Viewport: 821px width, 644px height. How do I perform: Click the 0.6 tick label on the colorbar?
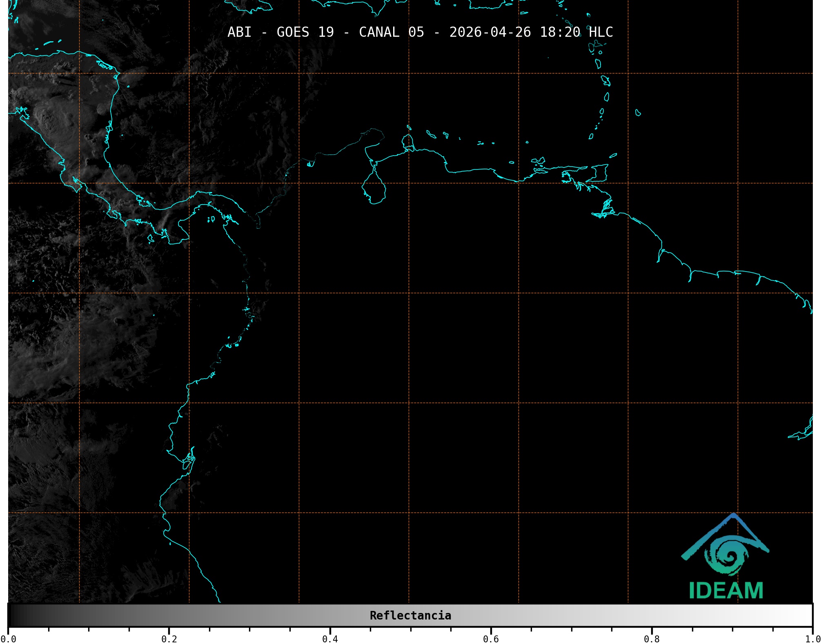pyautogui.click(x=491, y=639)
